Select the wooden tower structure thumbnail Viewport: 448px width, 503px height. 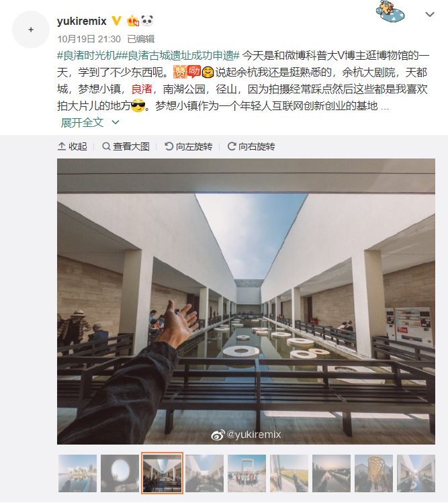(x=373, y=473)
